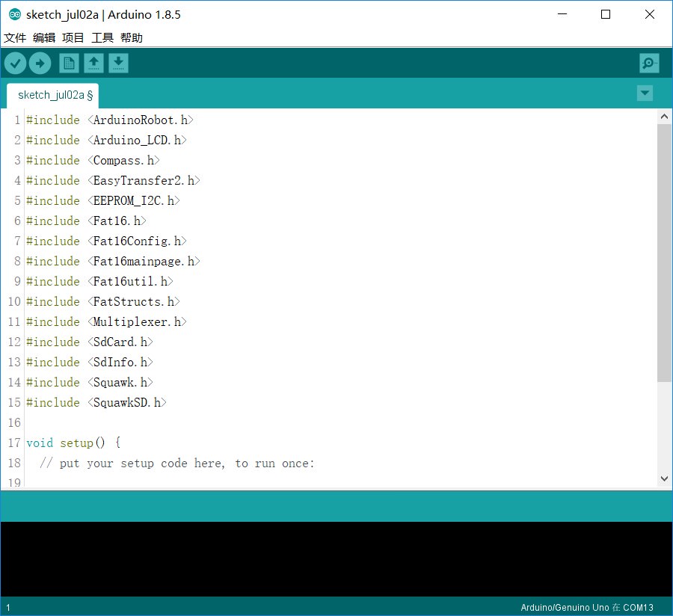Click the editor scrollbar up arrow
Image resolution: width=673 pixels, height=616 pixels.
tap(664, 117)
